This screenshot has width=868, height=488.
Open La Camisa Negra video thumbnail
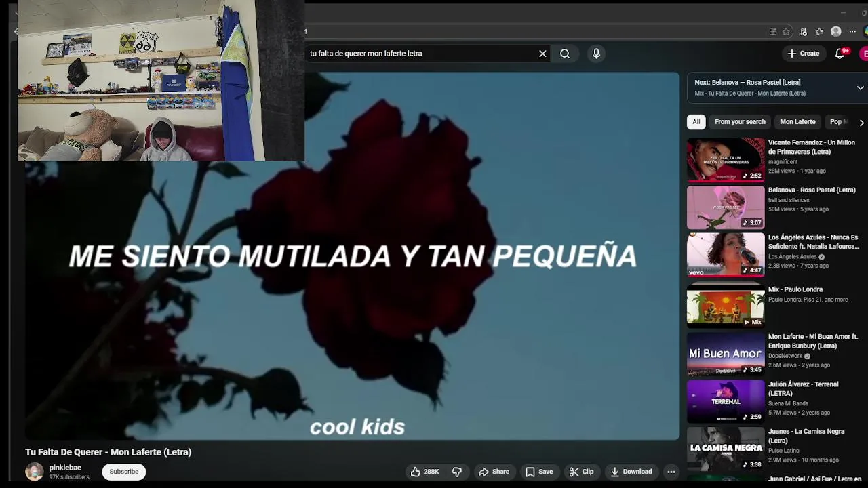coord(726,449)
